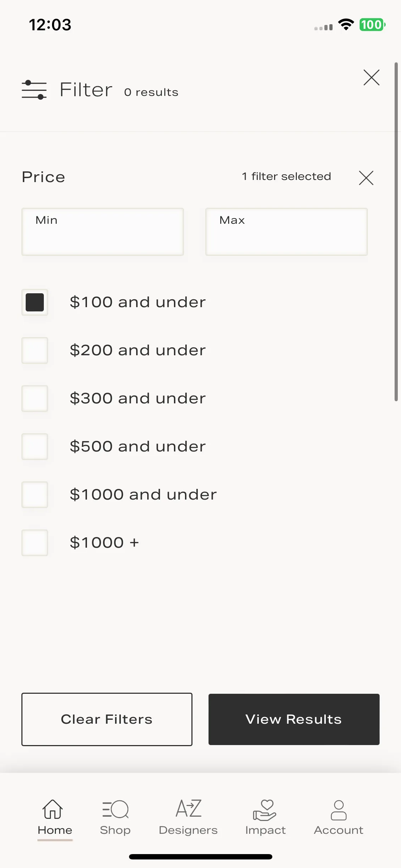
Task: Collapse the Price filter section header
Action: point(43,177)
